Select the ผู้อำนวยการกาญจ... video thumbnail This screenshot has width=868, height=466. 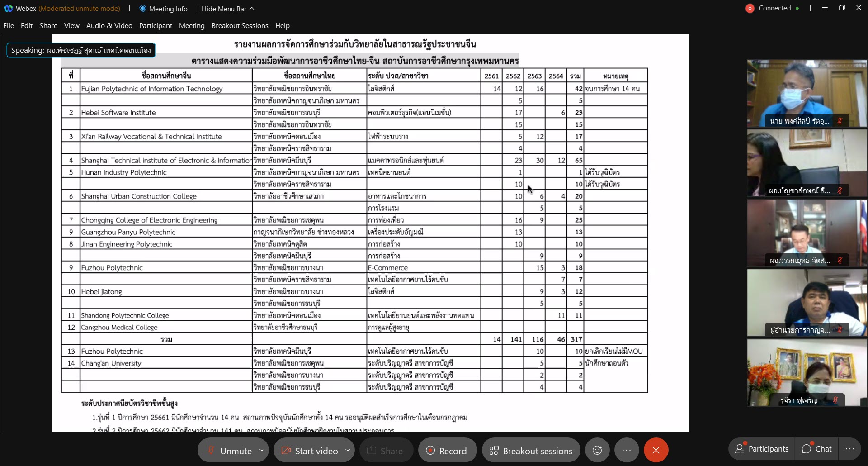(807, 303)
